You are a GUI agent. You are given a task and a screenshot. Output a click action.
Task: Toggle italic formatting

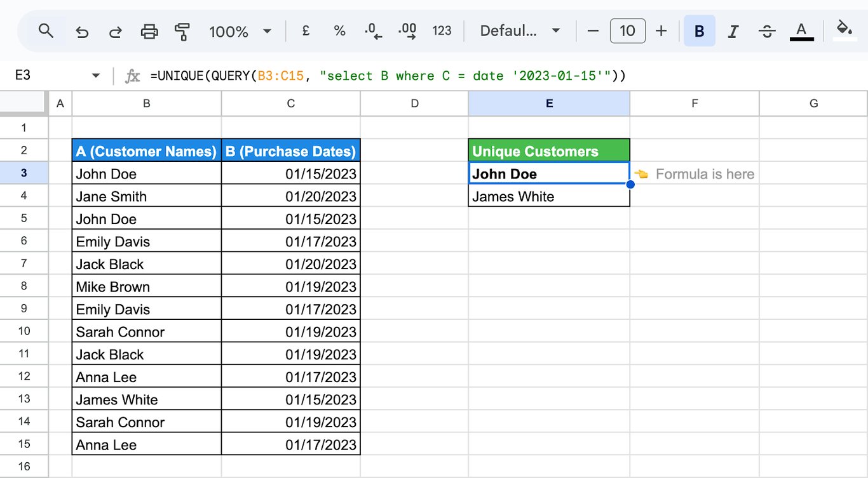coord(733,31)
